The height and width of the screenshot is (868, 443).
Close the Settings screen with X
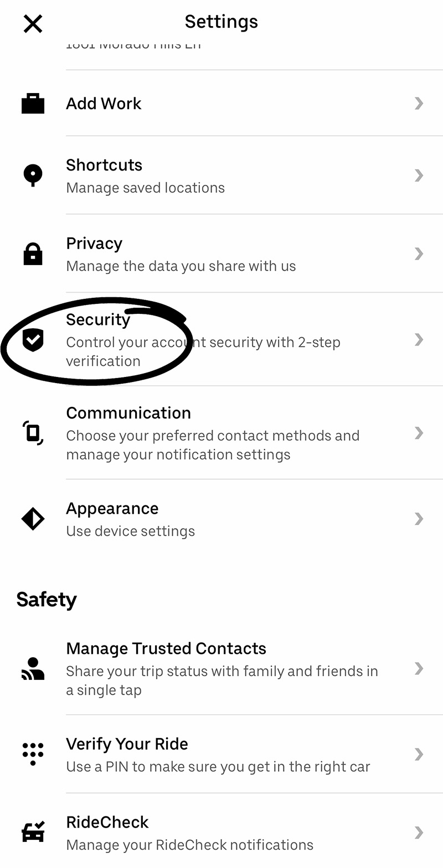tap(33, 24)
